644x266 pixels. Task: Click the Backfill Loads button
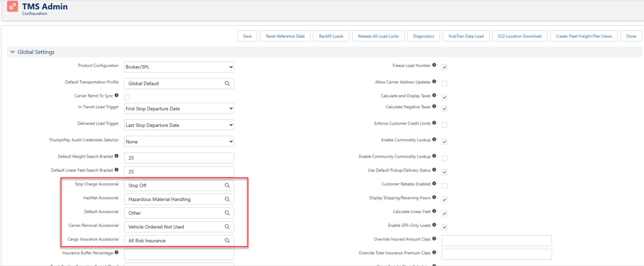(331, 36)
